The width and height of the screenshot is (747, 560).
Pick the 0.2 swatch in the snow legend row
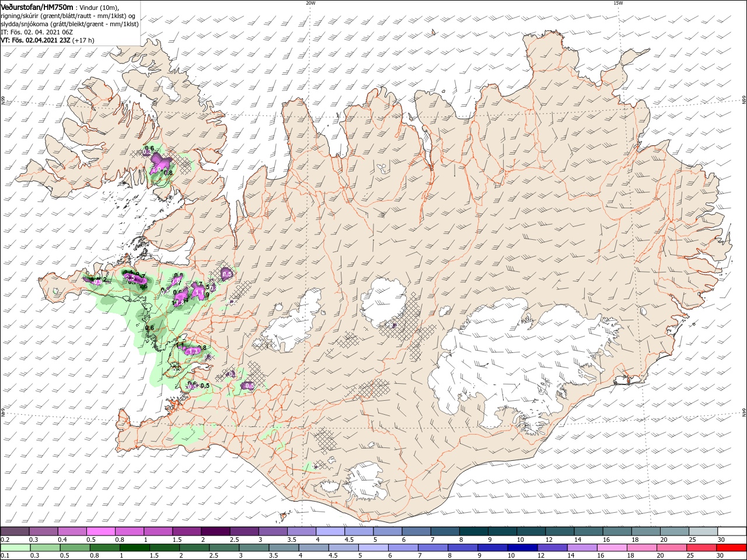pyautogui.click(x=15, y=531)
